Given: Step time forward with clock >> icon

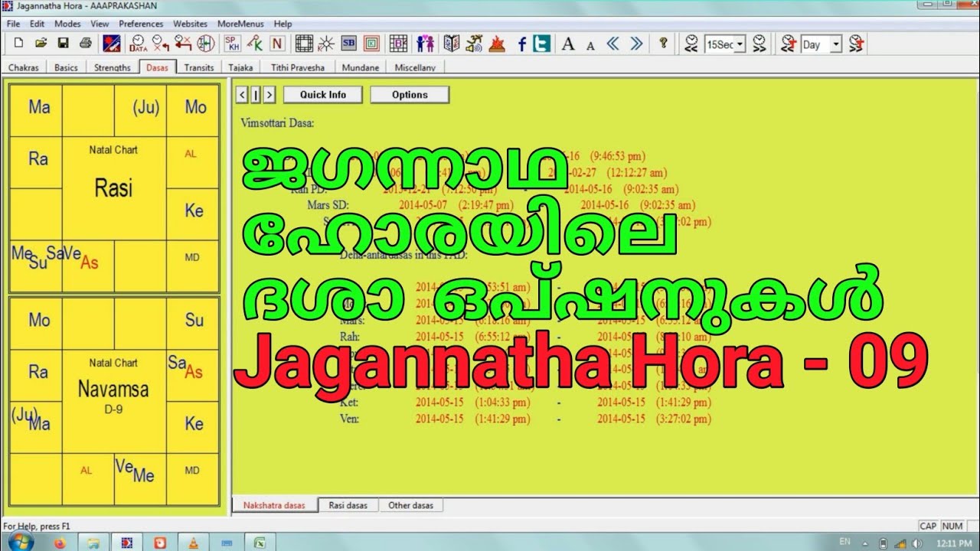Looking at the screenshot, I should click(759, 44).
